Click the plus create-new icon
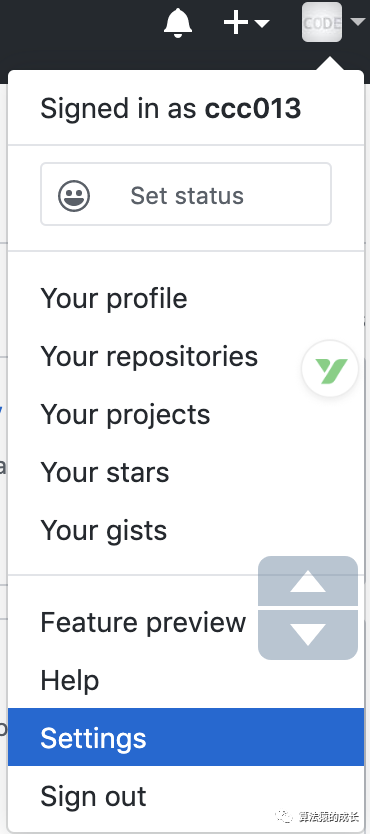370x834 pixels. point(236,23)
